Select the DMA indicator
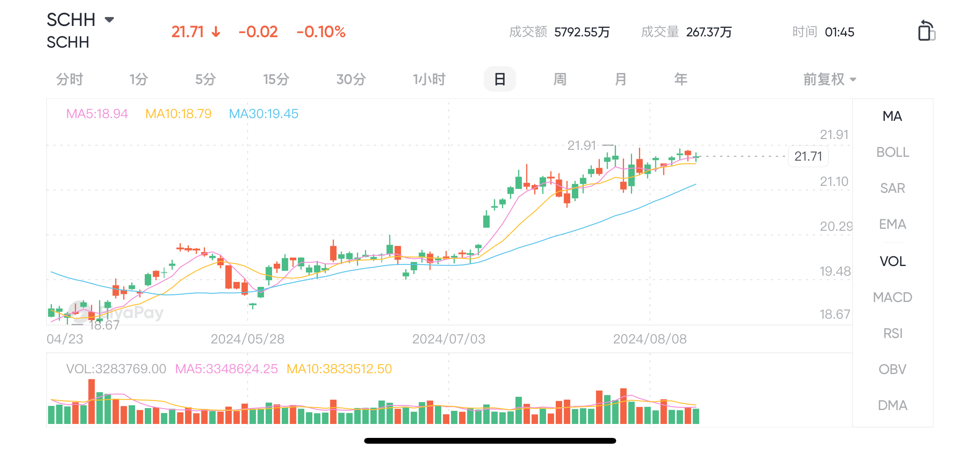The height and width of the screenshot is (453, 980). 893,405
